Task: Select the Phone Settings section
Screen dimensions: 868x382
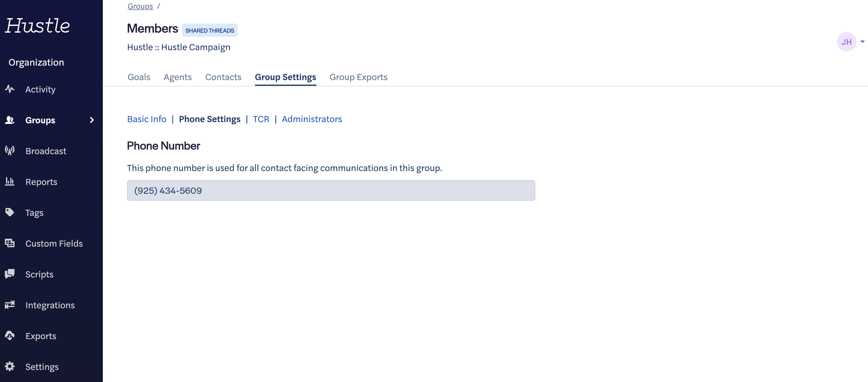Action: 210,119
